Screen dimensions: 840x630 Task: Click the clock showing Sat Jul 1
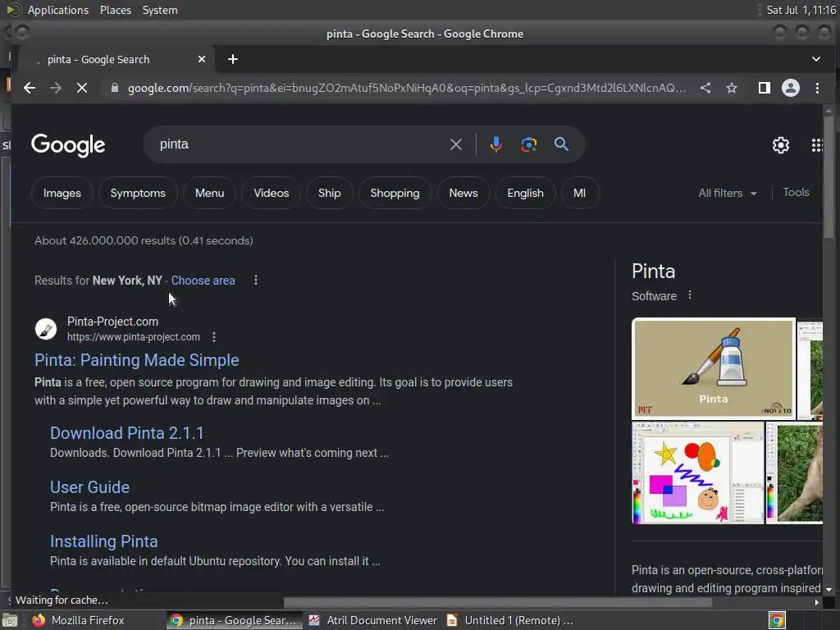click(801, 10)
